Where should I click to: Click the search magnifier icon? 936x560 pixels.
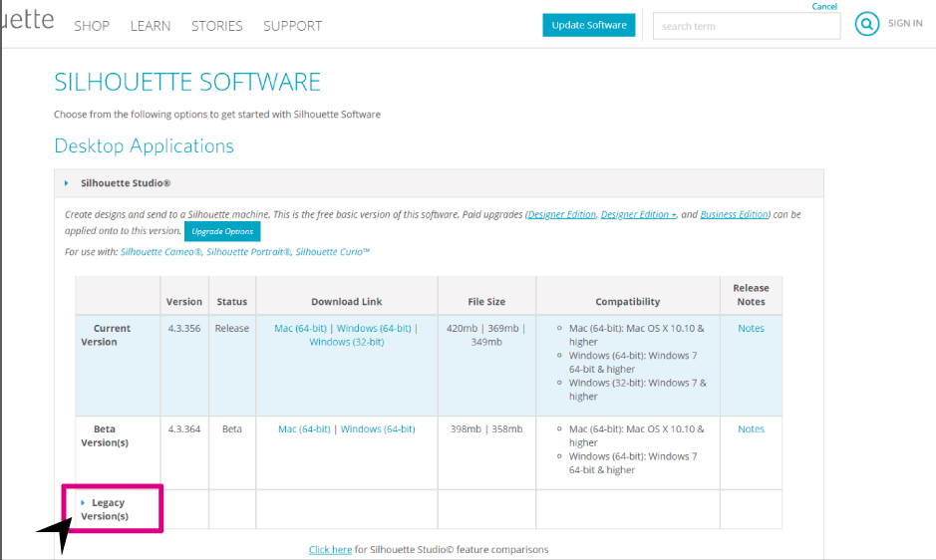pos(867,25)
